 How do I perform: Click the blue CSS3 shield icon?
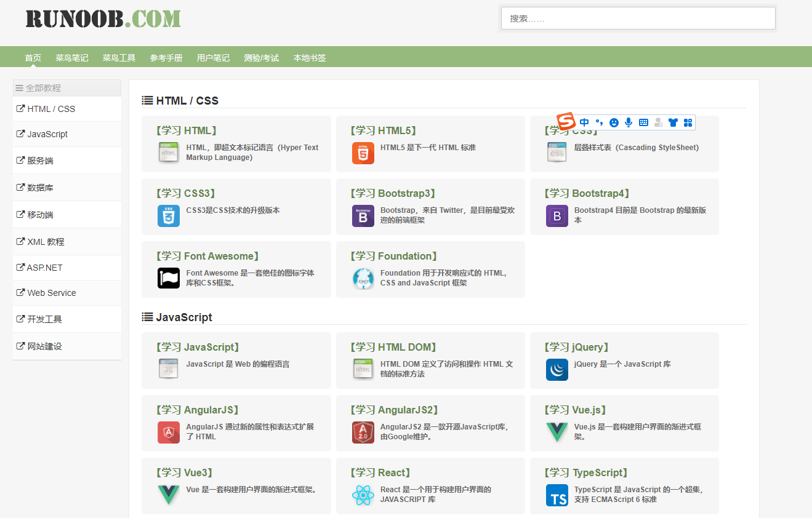[x=169, y=216]
